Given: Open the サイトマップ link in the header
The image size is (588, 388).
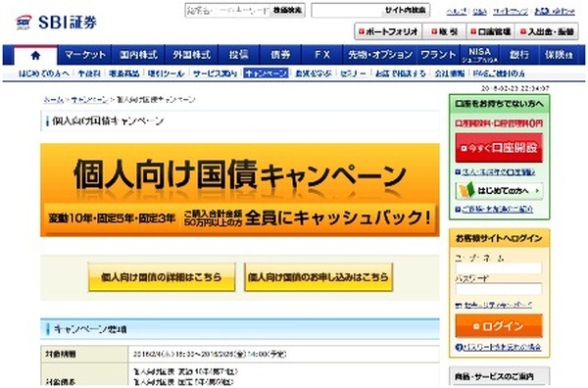Looking at the screenshot, I should 510,12.
